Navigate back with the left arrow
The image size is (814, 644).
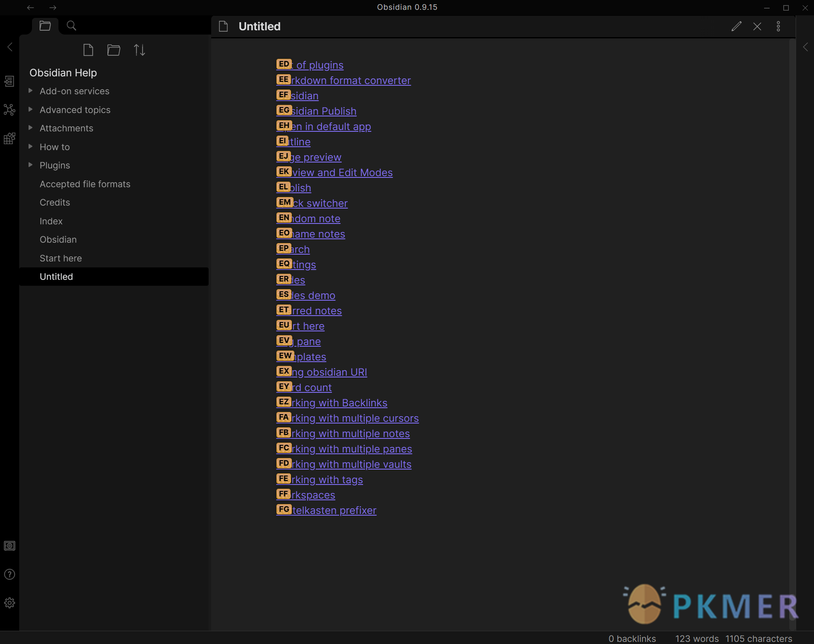(x=30, y=8)
